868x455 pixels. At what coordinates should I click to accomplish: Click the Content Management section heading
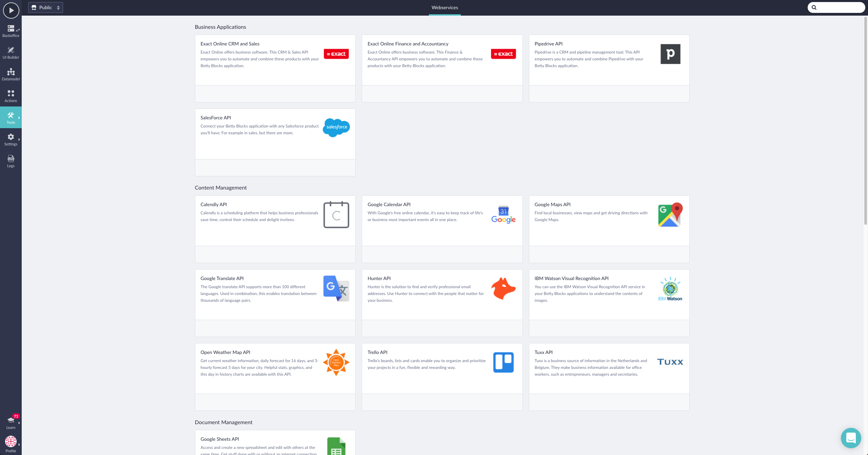point(221,188)
